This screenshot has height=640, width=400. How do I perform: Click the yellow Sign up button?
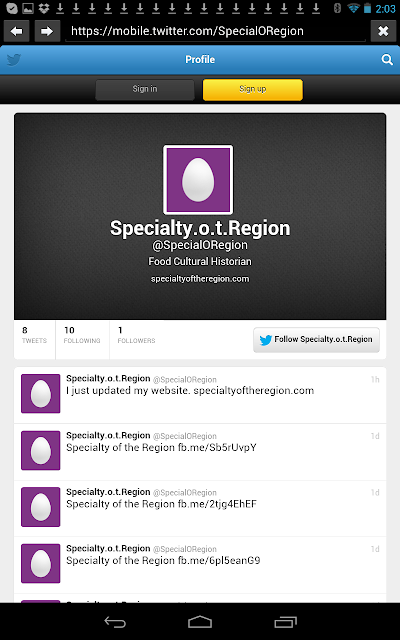point(253,89)
